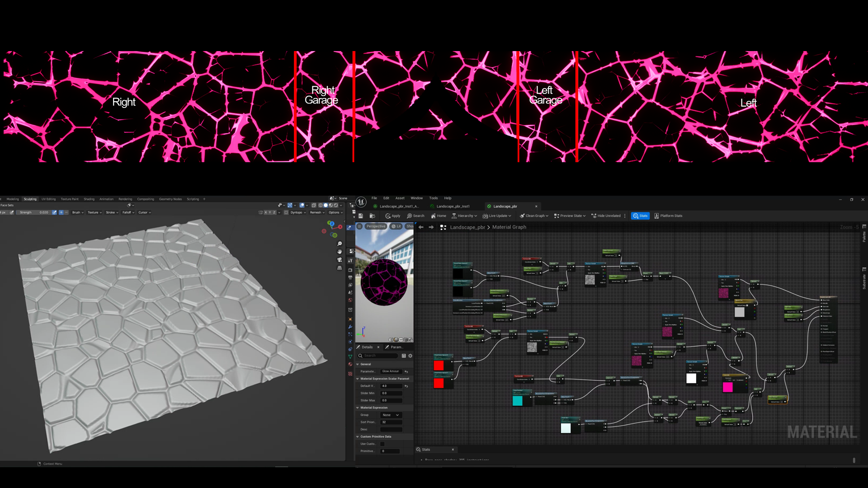
Task: Click the Default Value input field
Action: [x=391, y=386]
